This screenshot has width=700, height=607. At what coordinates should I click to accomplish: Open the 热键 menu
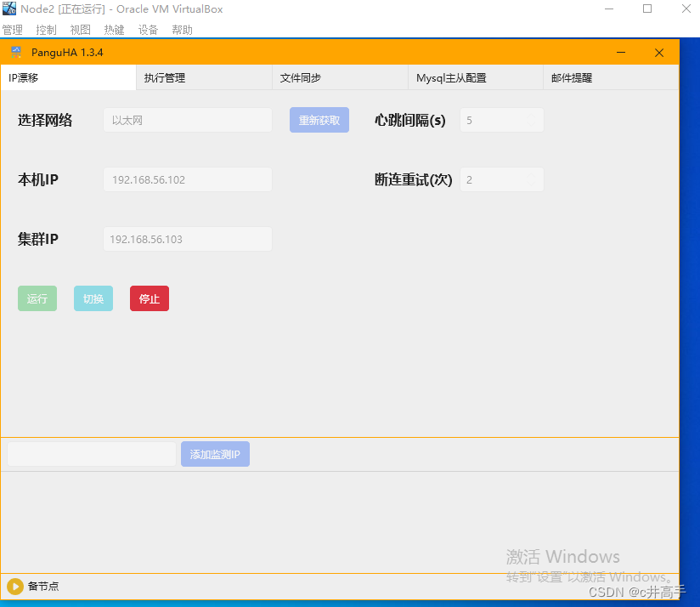(x=113, y=29)
